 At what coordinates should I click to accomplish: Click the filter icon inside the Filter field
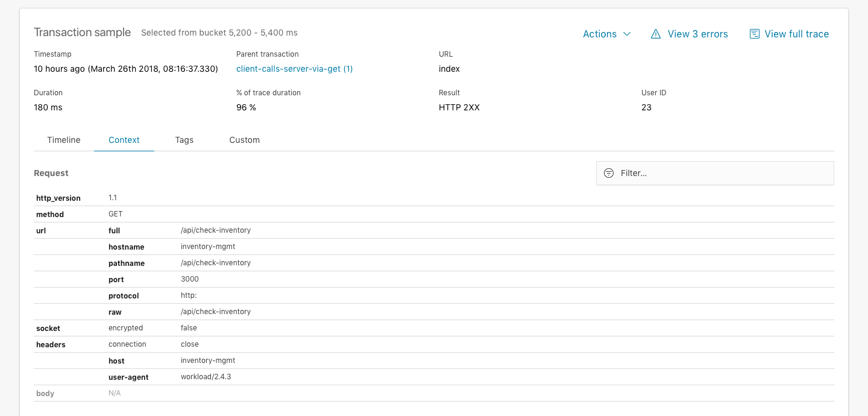[x=608, y=173]
